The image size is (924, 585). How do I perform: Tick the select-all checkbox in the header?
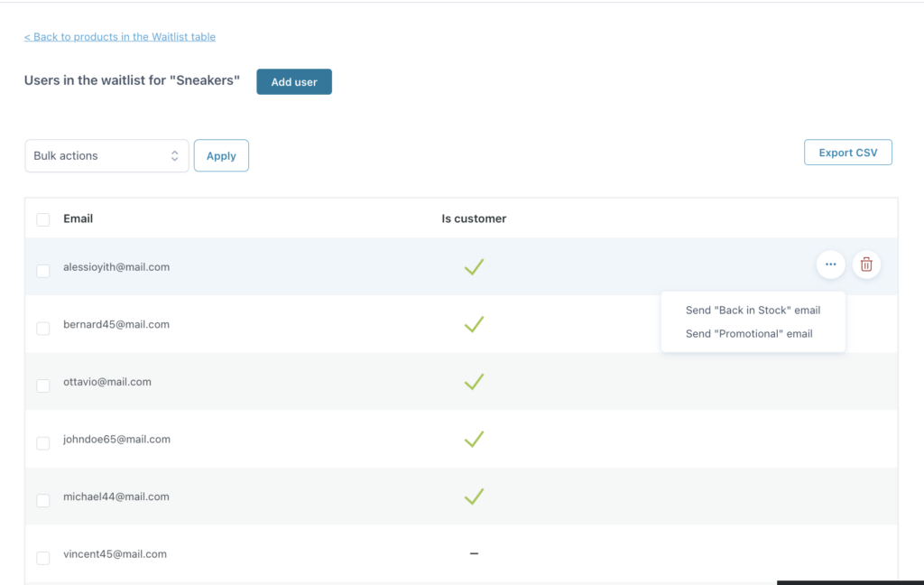43,220
